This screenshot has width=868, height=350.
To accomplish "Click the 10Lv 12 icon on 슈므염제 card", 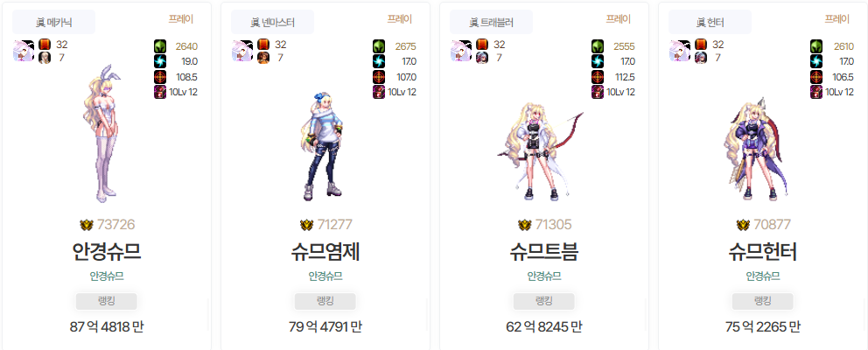I will (379, 92).
